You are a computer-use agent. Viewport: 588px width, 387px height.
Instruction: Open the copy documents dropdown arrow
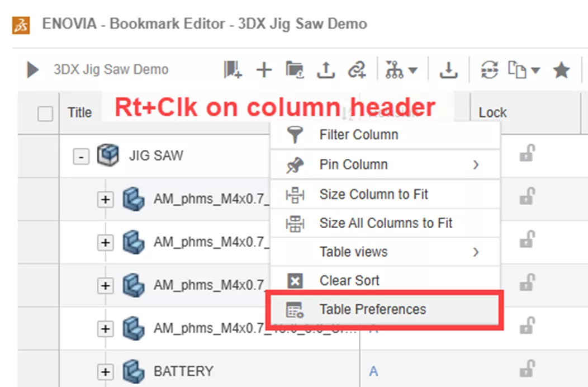535,70
